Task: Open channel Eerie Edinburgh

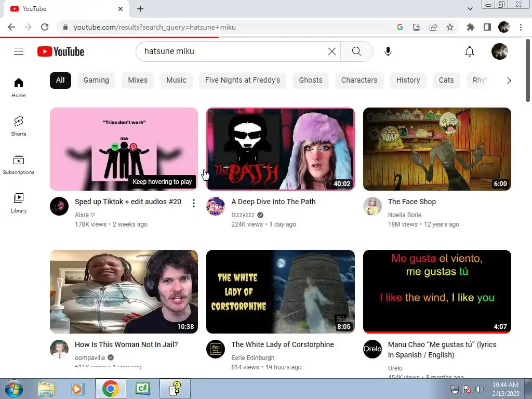Action: 253,357
